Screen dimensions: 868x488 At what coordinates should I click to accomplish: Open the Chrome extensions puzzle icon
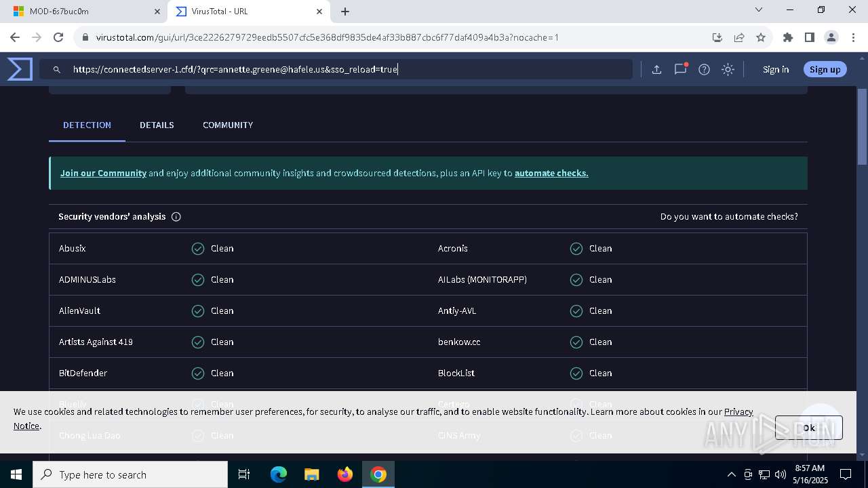787,37
